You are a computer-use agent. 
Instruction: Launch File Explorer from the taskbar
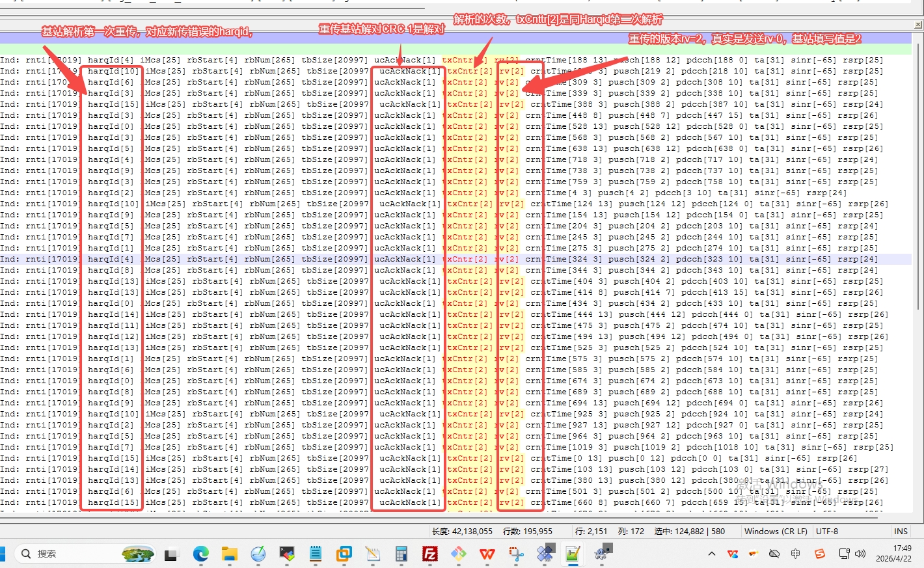click(x=229, y=554)
